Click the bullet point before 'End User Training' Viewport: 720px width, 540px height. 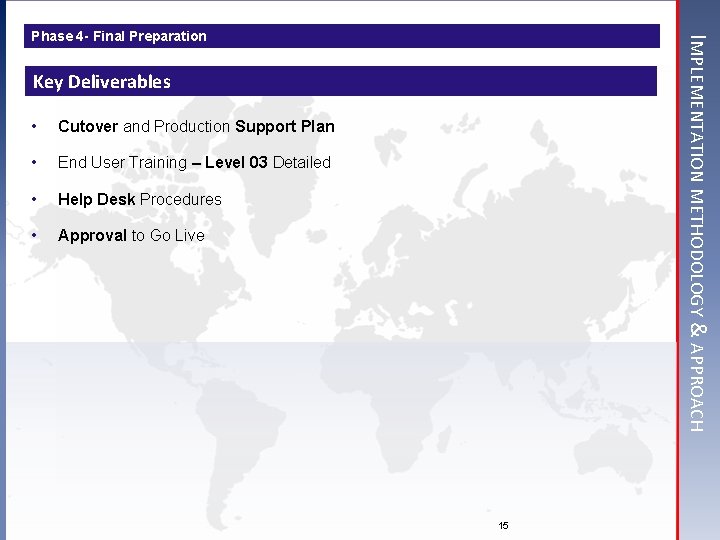(x=34, y=162)
